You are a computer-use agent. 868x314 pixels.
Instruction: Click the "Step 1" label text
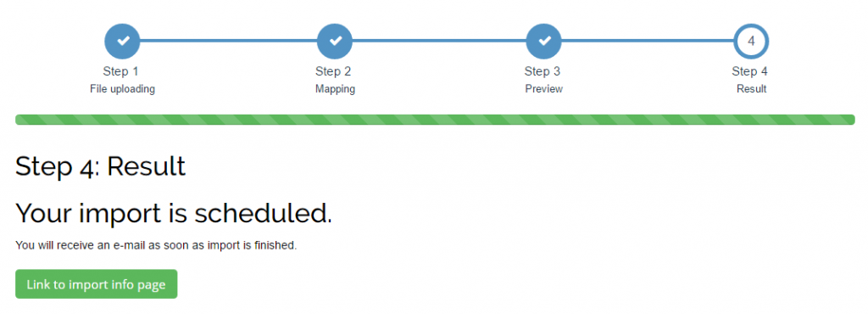coord(120,71)
